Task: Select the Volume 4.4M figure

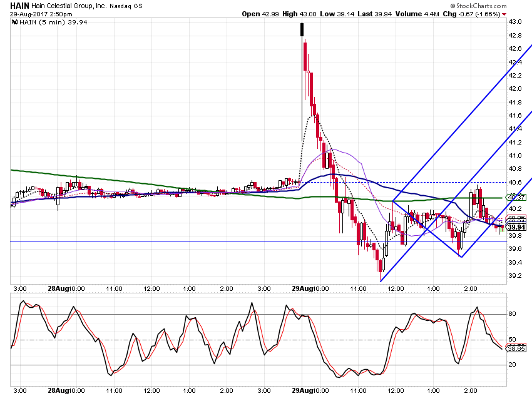Action: pos(417,14)
